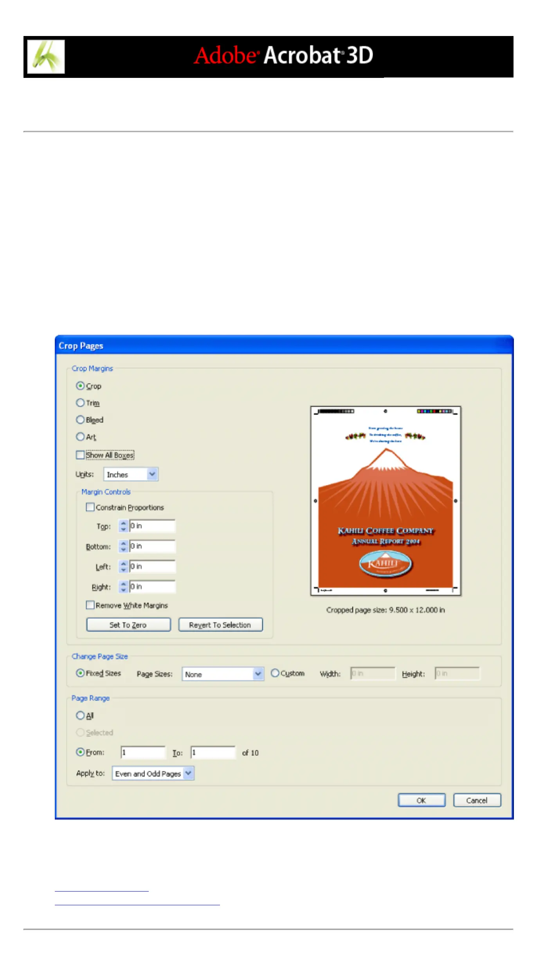Click the Acrobat feather logo icon
Image resolution: width=537 pixels, height=980 pixels.
tap(46, 57)
